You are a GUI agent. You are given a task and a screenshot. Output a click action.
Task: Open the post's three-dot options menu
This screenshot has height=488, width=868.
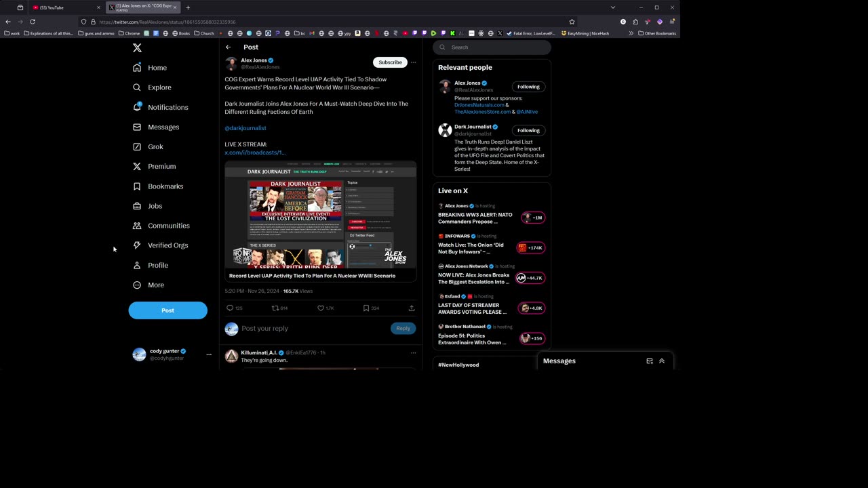[413, 62]
